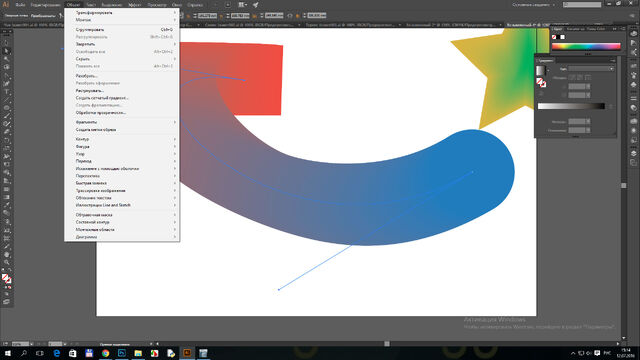Change the screen mode at toolbox bottom
640x360 pixels.
pos(7,302)
